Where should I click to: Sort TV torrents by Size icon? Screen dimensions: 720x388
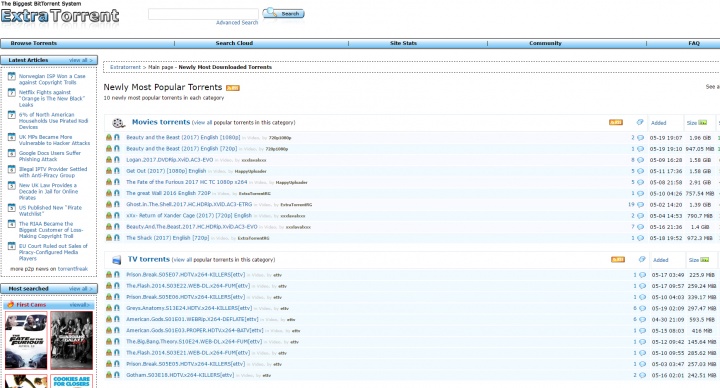coord(704,260)
